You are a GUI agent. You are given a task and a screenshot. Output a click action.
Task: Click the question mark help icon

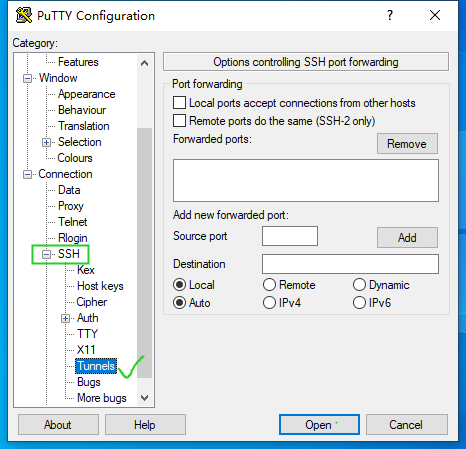click(x=390, y=15)
